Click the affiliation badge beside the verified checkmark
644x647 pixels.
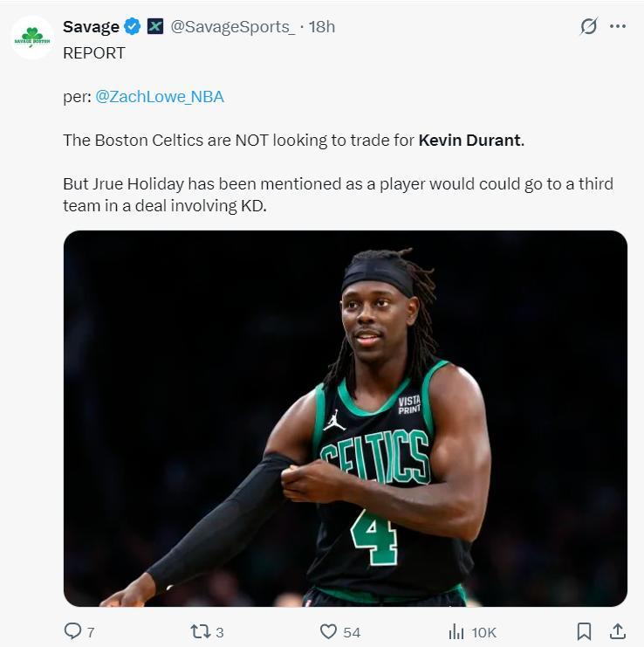(x=155, y=26)
